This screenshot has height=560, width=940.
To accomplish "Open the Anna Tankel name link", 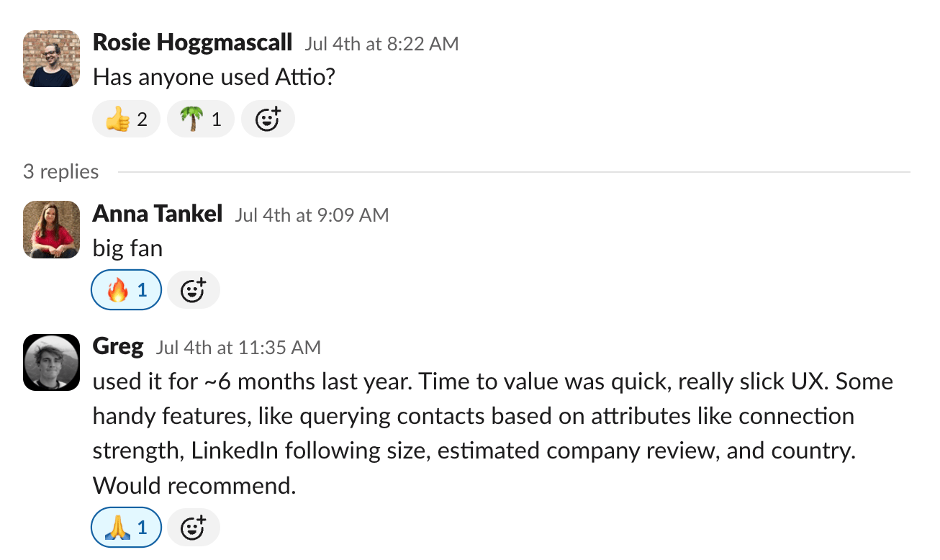I will pos(158,214).
